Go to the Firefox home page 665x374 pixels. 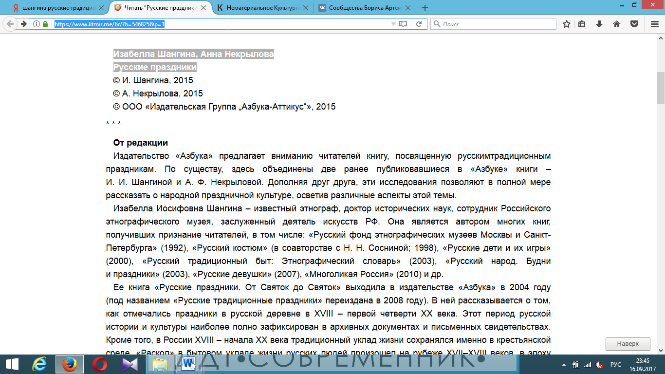(x=617, y=24)
